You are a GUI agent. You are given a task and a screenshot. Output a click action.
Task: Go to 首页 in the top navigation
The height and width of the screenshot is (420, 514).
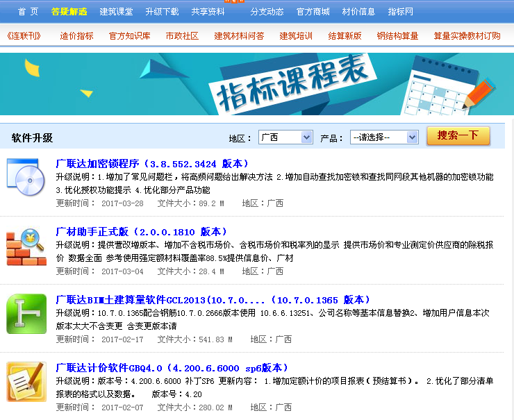[28, 12]
